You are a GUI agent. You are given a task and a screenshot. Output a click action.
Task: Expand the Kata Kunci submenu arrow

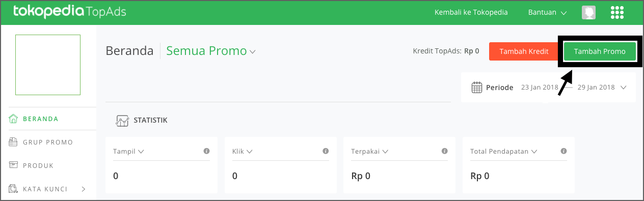click(84, 189)
